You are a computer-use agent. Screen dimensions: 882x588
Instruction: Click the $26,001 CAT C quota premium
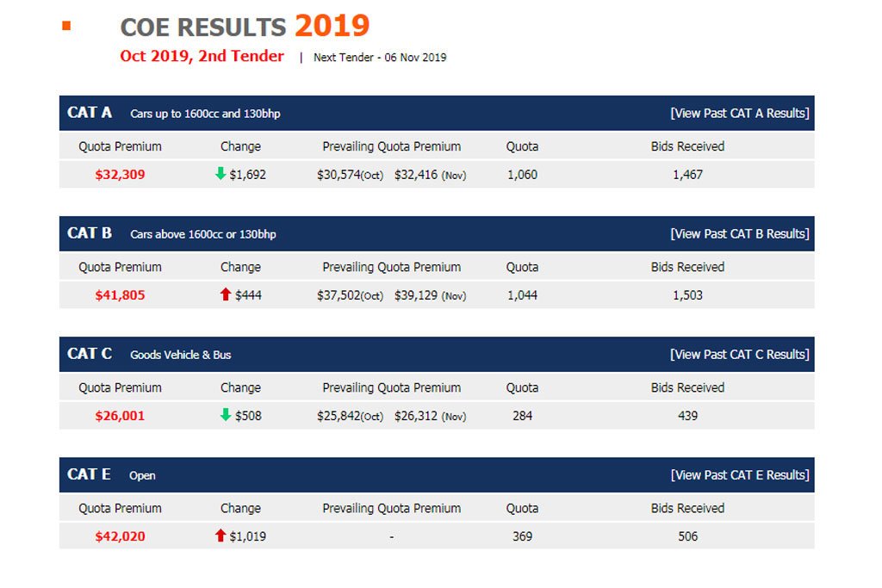click(x=120, y=416)
